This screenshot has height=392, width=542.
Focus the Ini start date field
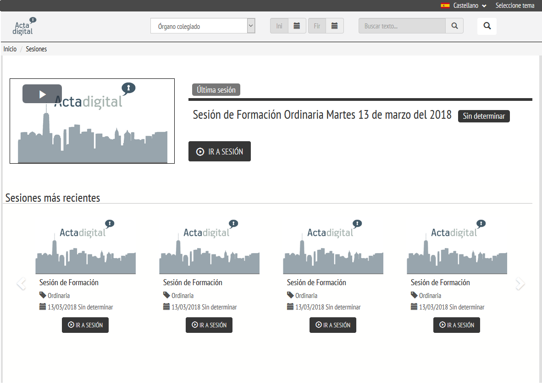[x=279, y=26]
